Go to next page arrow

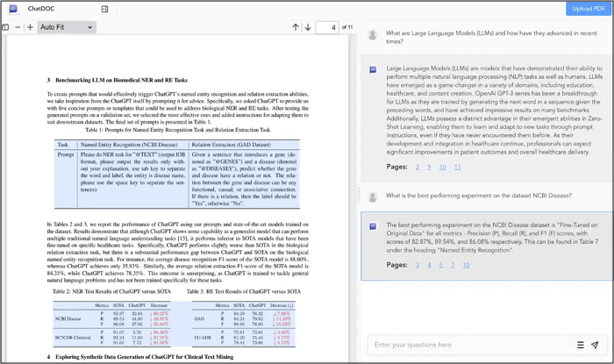(308, 27)
